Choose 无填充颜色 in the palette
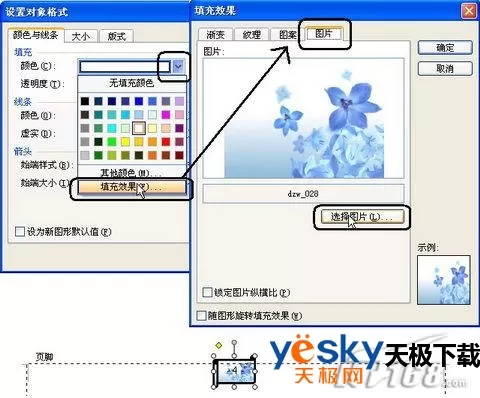The image size is (480, 398). coord(132,83)
